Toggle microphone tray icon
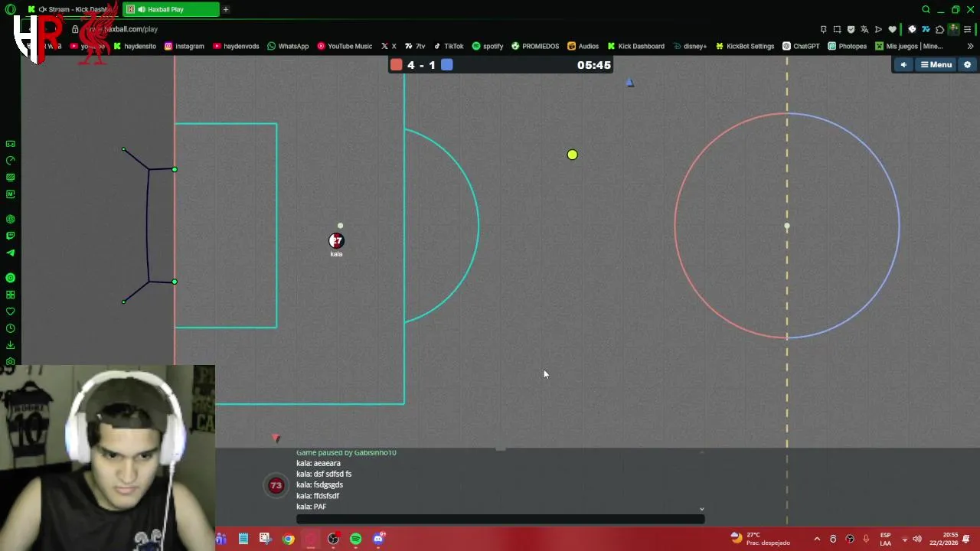Screen dimensions: 980x551 pyautogui.click(x=866, y=539)
